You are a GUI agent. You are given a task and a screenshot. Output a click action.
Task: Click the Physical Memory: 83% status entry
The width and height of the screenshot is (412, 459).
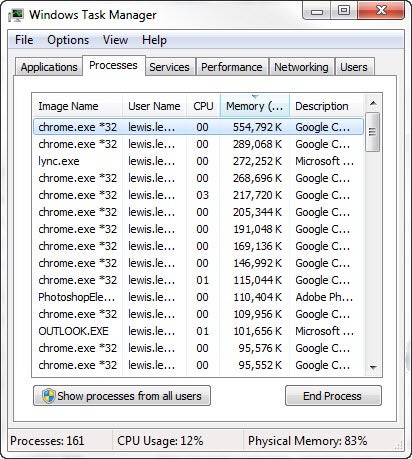[x=307, y=441]
